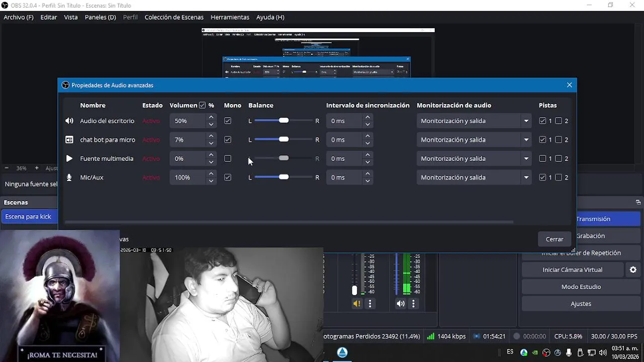
Task: Click the gray recording status dot
Action: [517, 336]
